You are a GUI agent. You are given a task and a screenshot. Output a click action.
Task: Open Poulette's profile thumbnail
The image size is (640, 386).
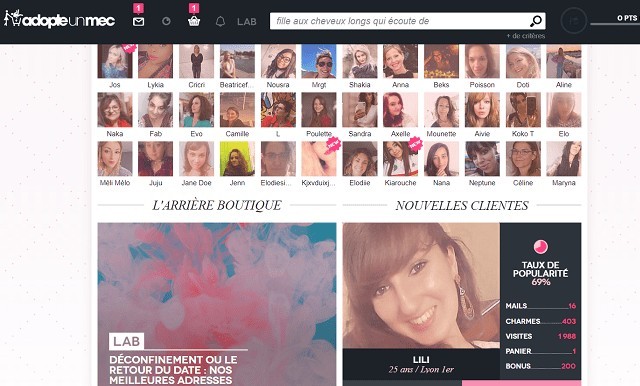click(319, 110)
